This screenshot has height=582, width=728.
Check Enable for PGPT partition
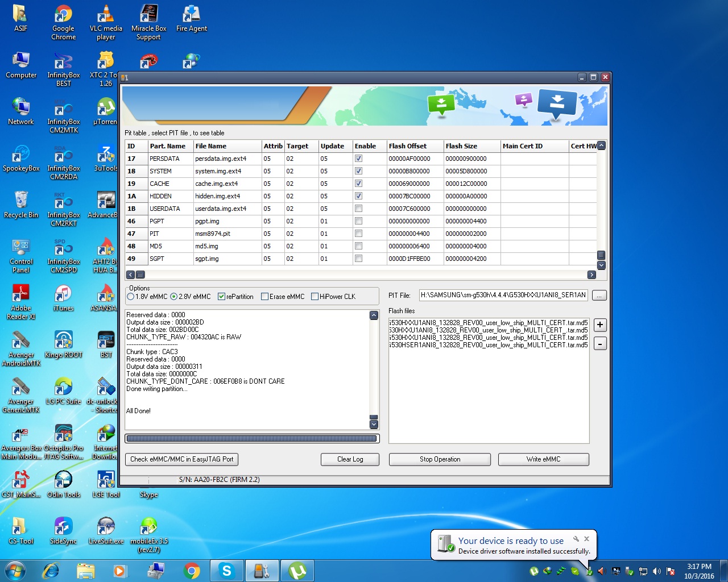[x=358, y=221]
